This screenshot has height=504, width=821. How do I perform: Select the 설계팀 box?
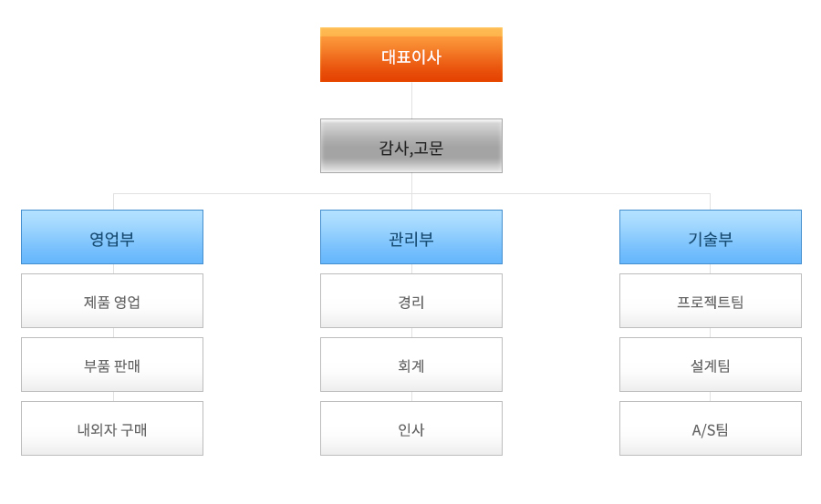pyautogui.click(x=710, y=365)
